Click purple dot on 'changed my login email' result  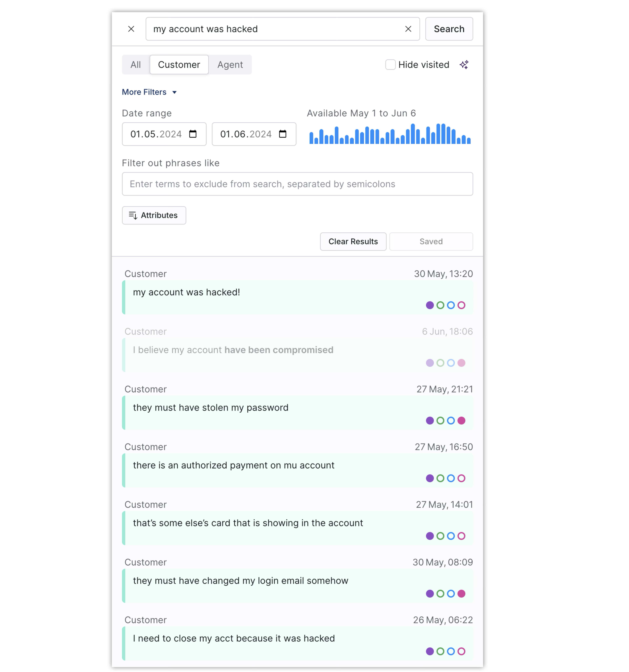[x=429, y=594]
